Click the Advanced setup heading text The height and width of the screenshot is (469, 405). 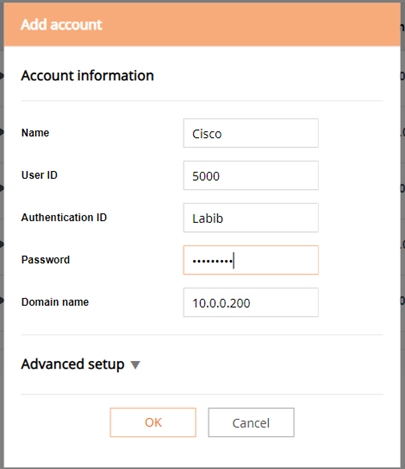[73, 364]
